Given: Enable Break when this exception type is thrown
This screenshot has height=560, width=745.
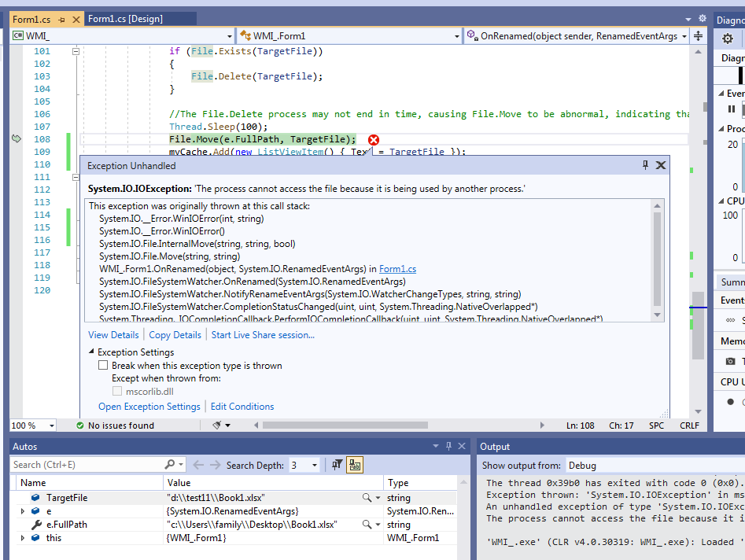Looking at the screenshot, I should tap(103, 365).
